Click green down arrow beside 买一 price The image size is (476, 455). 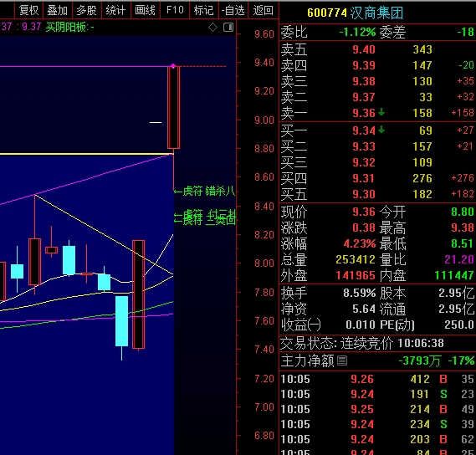[381, 130]
